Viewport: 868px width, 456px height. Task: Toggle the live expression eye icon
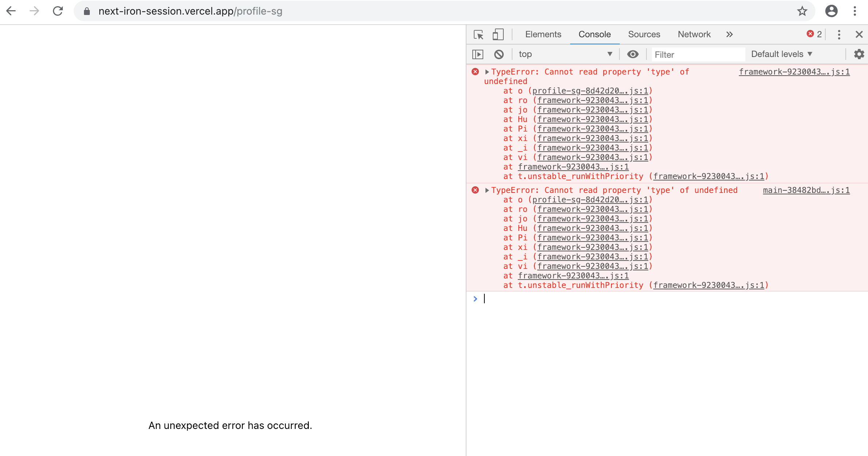633,54
